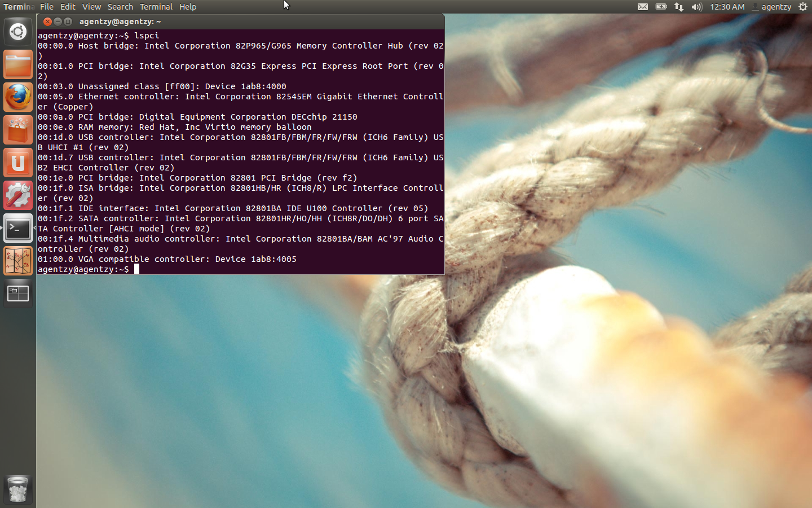Open the session gear menu

[803, 7]
